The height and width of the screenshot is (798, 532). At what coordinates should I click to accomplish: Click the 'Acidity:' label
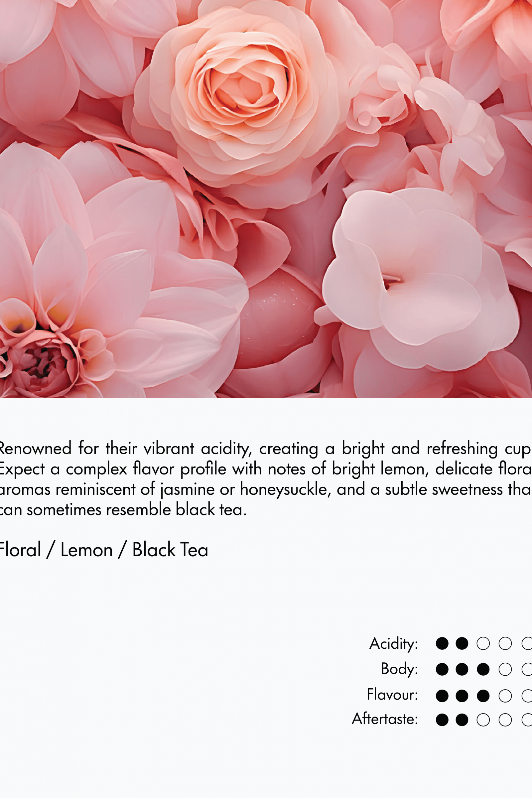394,644
